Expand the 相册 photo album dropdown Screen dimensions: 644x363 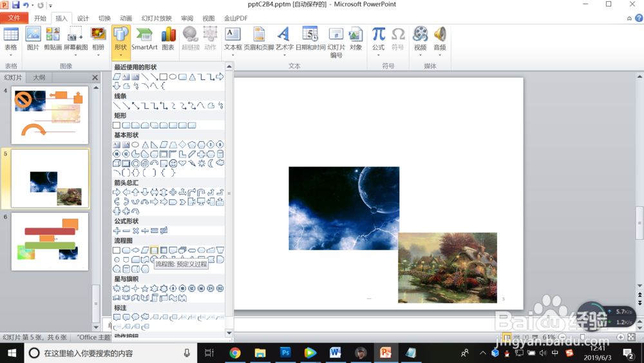pos(98,55)
